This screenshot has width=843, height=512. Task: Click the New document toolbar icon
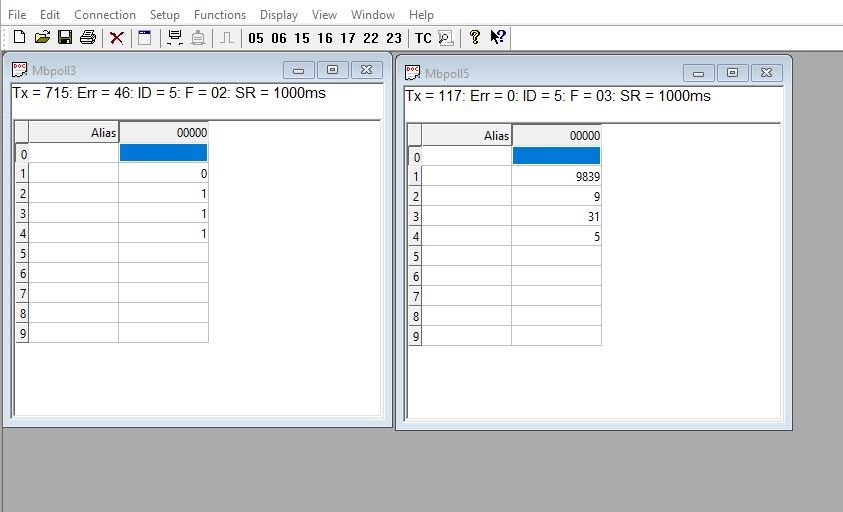(x=19, y=38)
